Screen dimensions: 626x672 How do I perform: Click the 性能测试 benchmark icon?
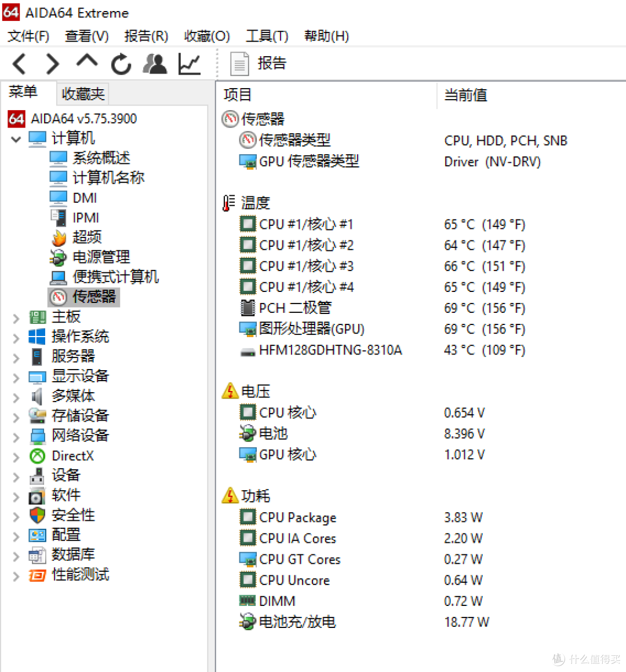(37, 575)
